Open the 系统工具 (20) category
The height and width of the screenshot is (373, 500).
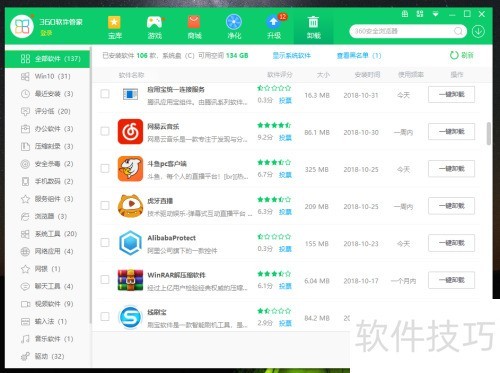(47, 234)
